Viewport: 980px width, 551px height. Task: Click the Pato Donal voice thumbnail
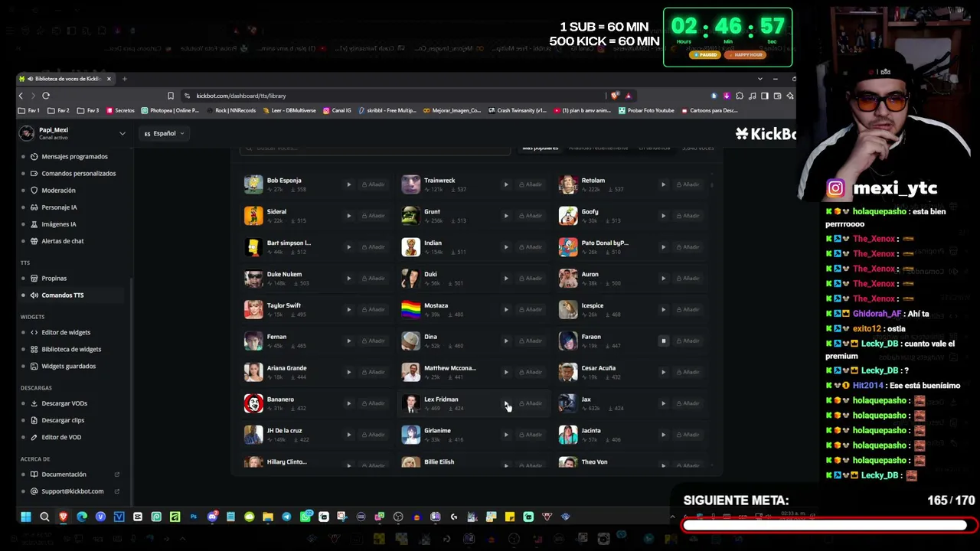click(x=568, y=247)
